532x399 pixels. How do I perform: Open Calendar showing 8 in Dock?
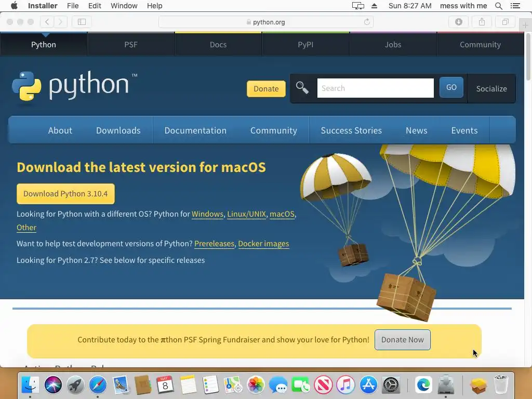click(x=165, y=385)
